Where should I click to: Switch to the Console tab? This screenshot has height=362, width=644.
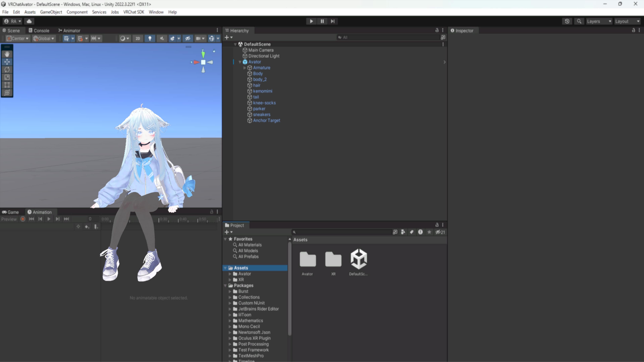pyautogui.click(x=39, y=31)
